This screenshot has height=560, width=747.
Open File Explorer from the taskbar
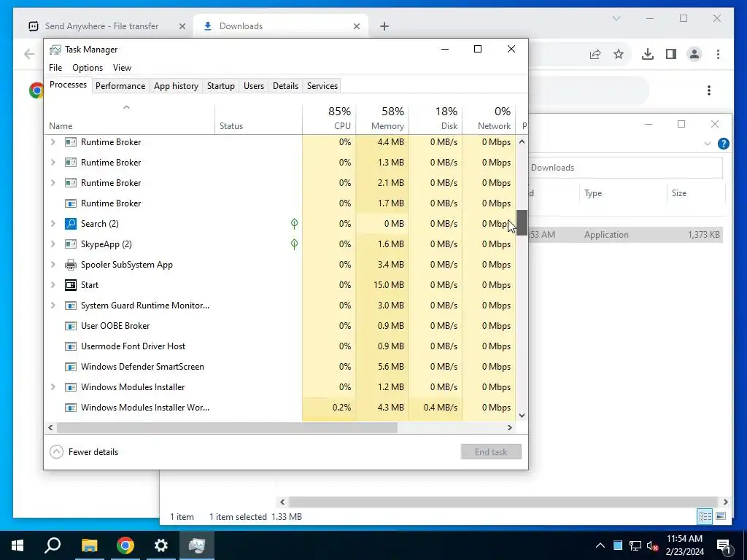point(89,545)
